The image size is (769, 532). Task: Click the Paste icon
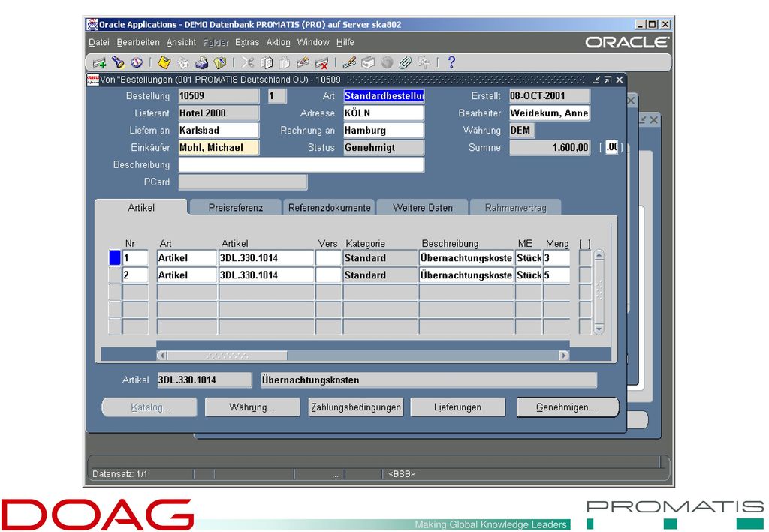(x=285, y=63)
